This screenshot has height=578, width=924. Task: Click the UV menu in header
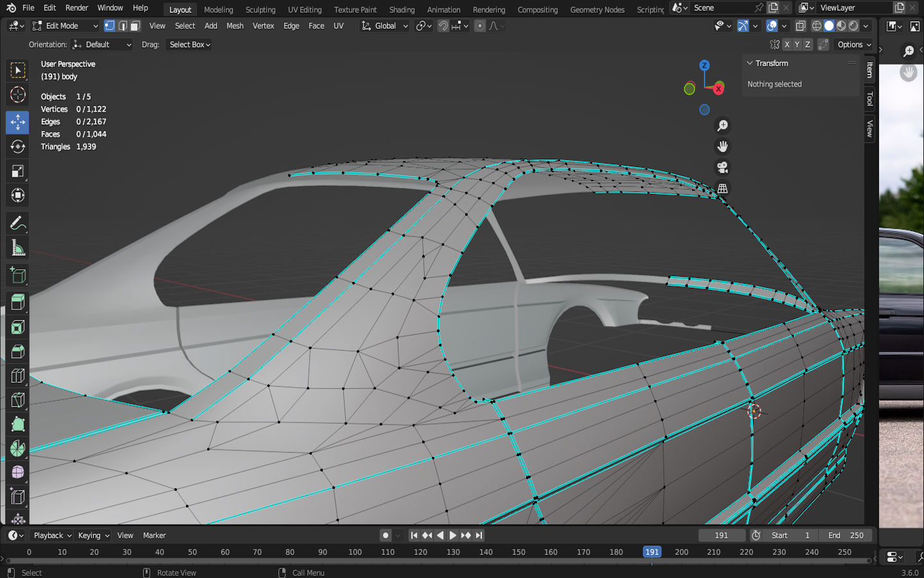click(x=339, y=26)
